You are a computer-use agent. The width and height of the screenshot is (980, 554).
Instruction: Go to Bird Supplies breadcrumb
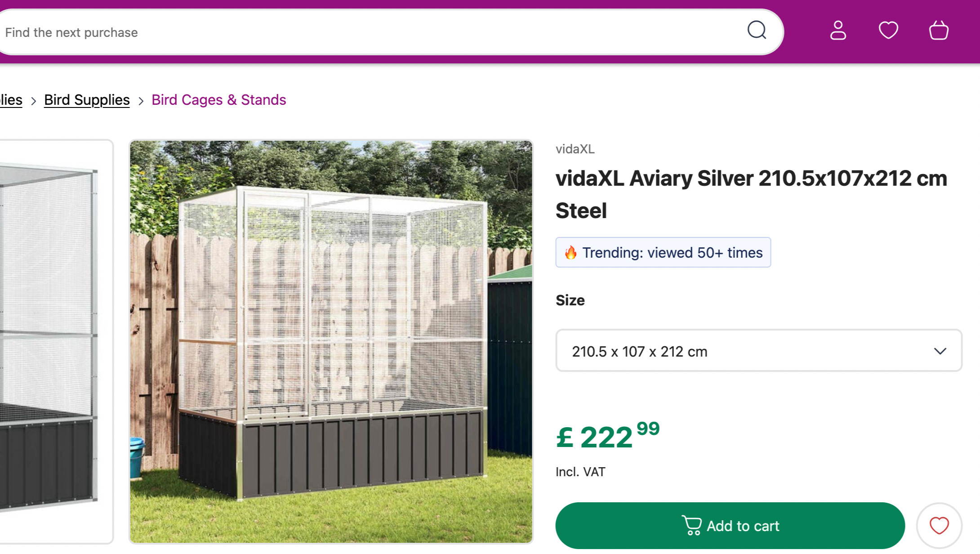[x=87, y=100]
